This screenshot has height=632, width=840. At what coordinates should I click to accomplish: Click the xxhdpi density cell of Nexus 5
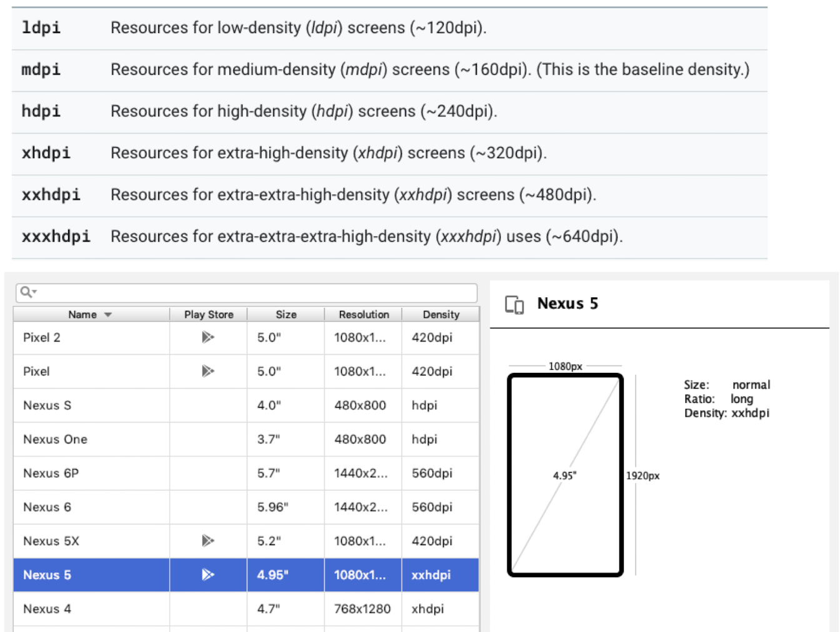(440, 575)
